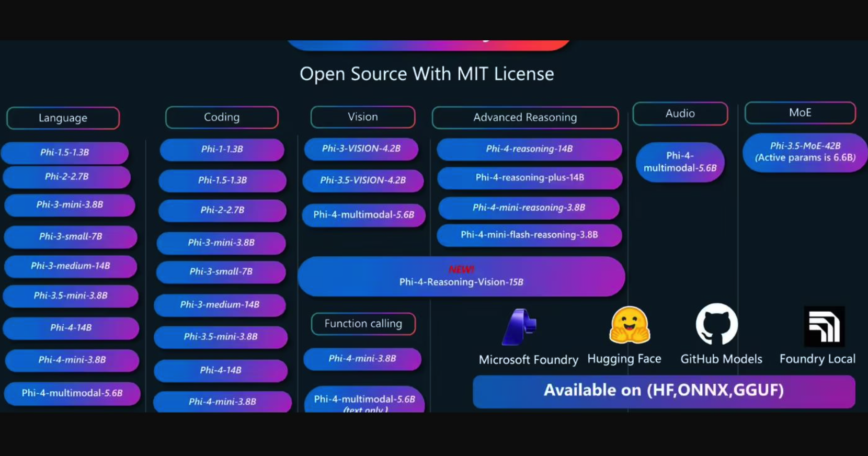Image resolution: width=868 pixels, height=456 pixels.
Task: Open the Open Source With MIT License title
Action: point(427,74)
